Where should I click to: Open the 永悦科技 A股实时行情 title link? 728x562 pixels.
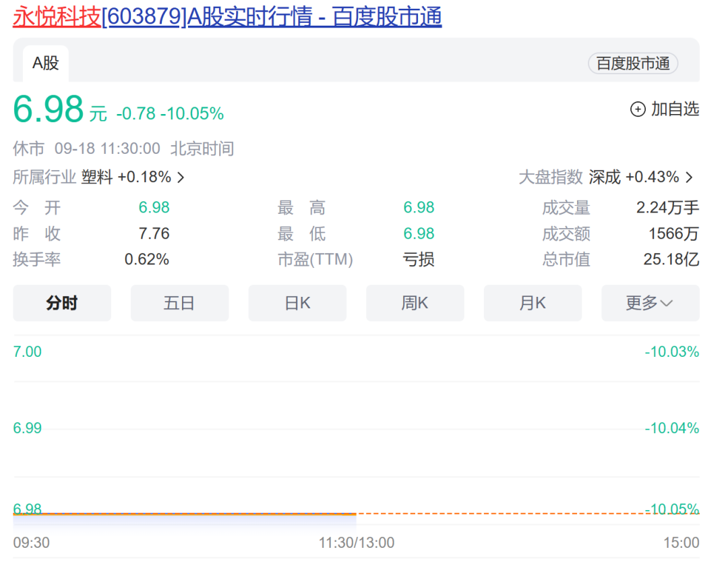[227, 17]
